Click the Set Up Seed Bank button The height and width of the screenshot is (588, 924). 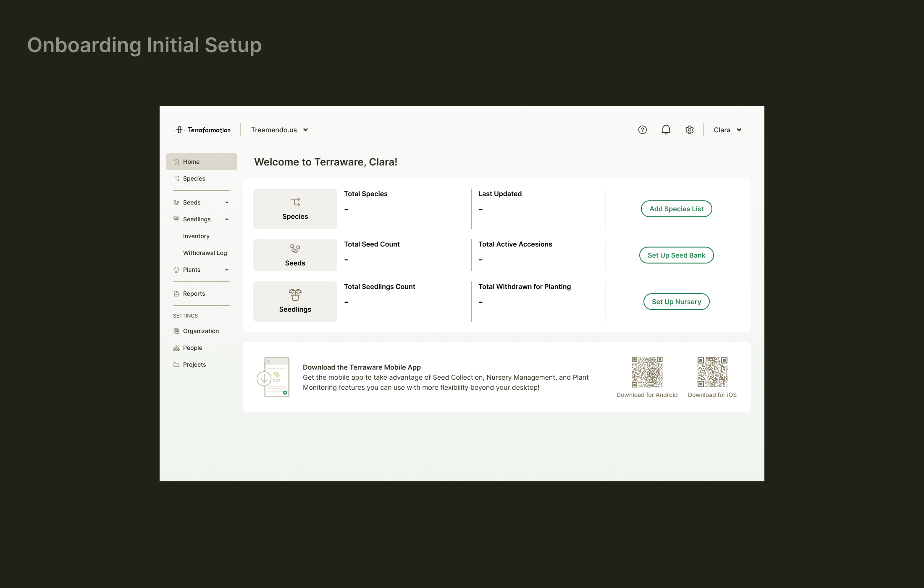tap(676, 255)
